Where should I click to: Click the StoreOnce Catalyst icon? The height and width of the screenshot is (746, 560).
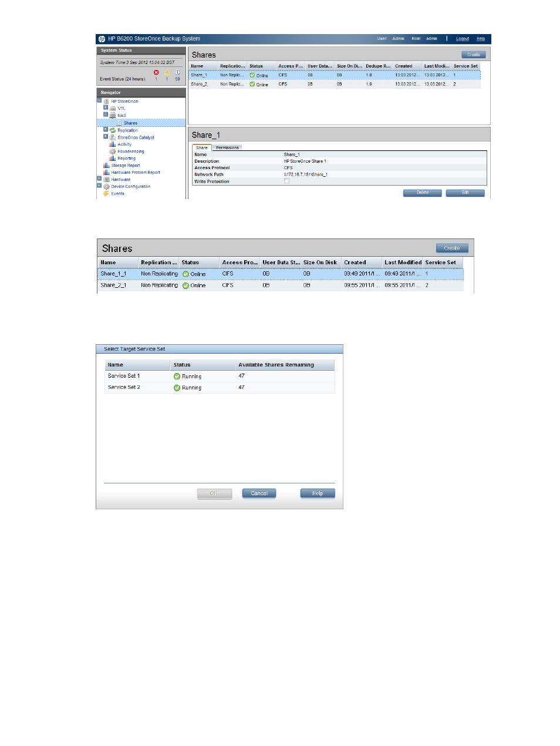(x=113, y=137)
